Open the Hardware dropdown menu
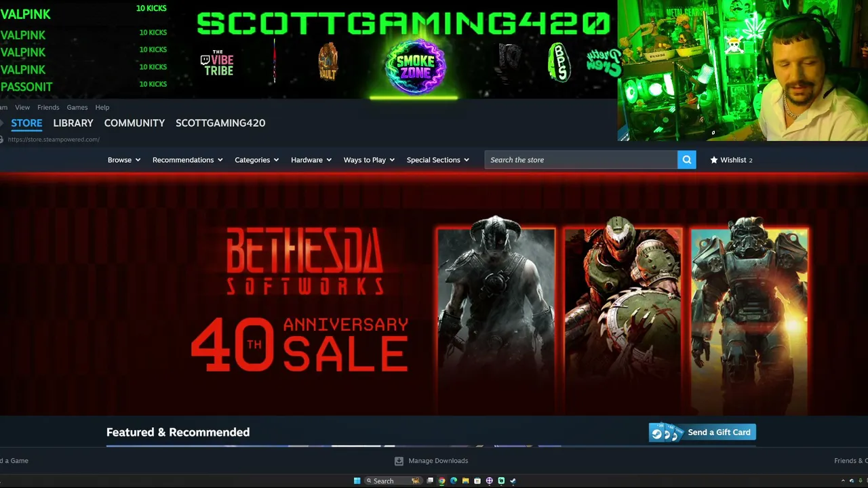Viewport: 868px width, 488px height. pos(311,160)
